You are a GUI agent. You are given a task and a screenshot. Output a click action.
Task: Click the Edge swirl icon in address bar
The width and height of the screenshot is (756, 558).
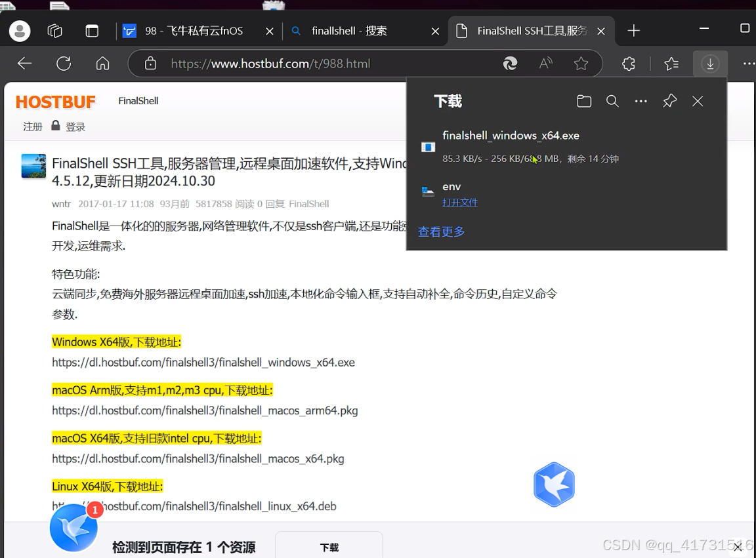(x=510, y=64)
